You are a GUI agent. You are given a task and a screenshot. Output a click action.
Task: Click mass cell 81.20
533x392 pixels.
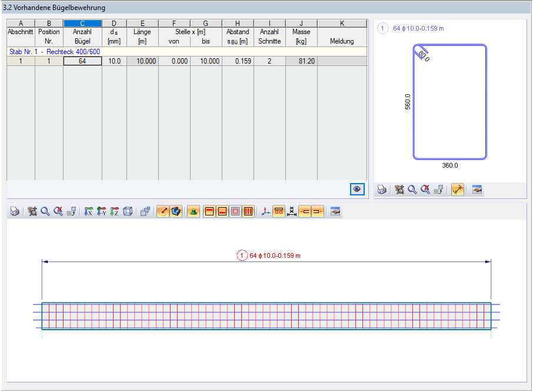(x=302, y=61)
